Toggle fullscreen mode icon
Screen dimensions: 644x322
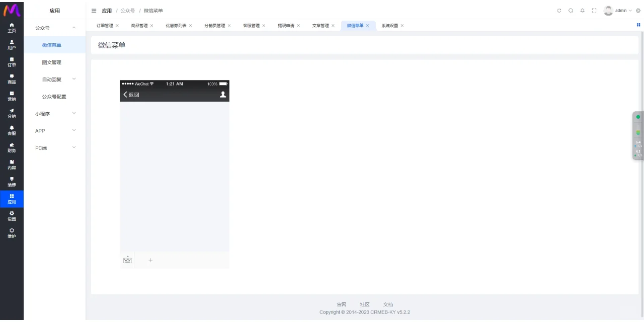(x=594, y=11)
